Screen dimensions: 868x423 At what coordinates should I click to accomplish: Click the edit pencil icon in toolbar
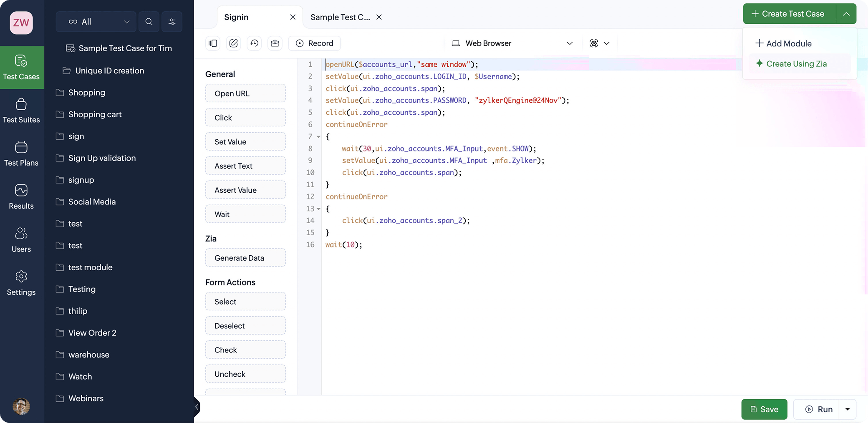click(234, 43)
